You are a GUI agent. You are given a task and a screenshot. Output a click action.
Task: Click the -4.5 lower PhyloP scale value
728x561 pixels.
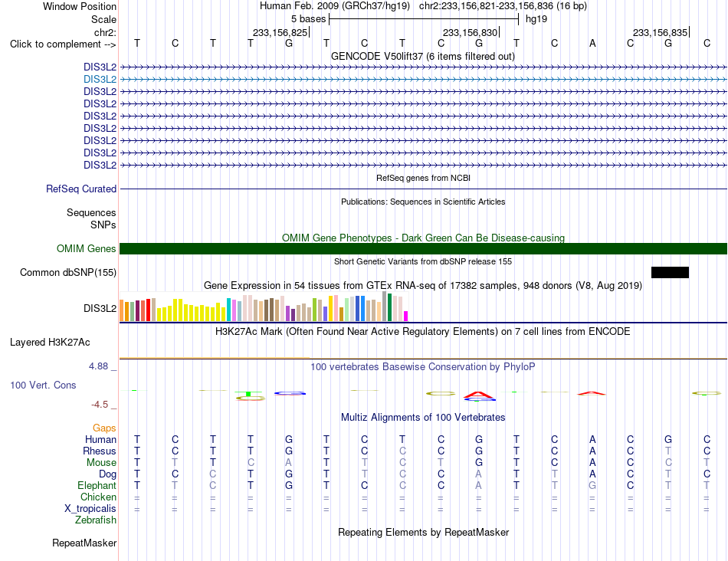coord(100,405)
